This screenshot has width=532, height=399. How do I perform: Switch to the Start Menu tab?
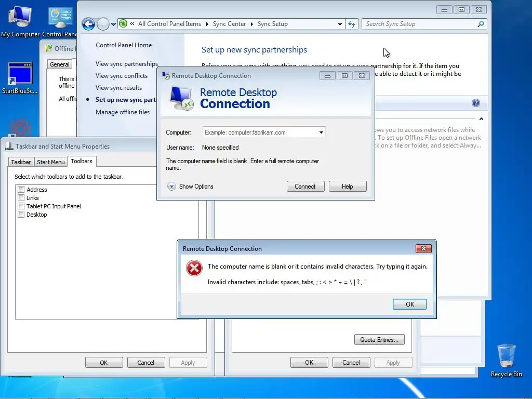(50, 162)
